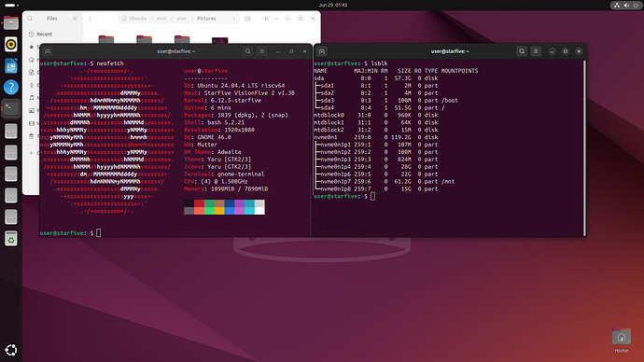
Task: Click the 'Resolution: 1920x1080' line
Action: click(219, 130)
